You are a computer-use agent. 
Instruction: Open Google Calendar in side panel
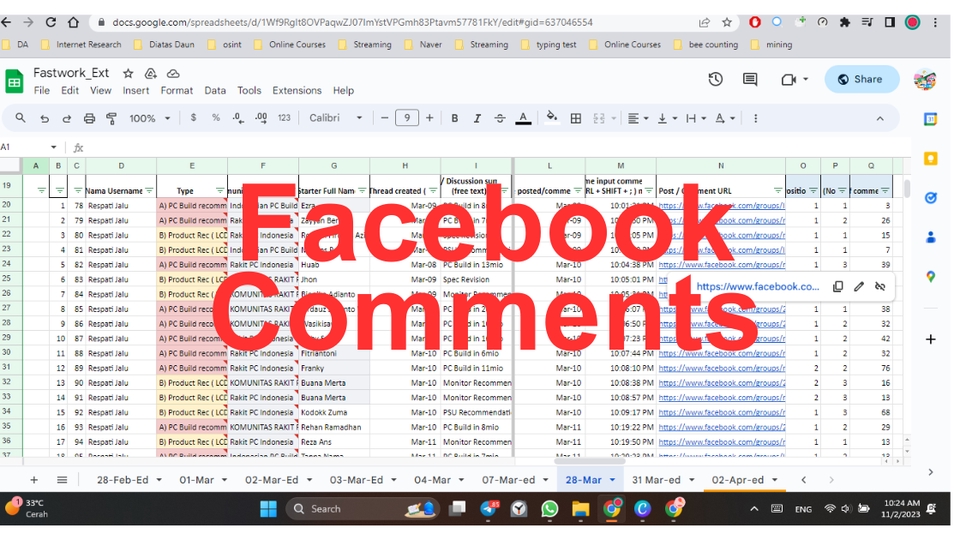(x=930, y=119)
